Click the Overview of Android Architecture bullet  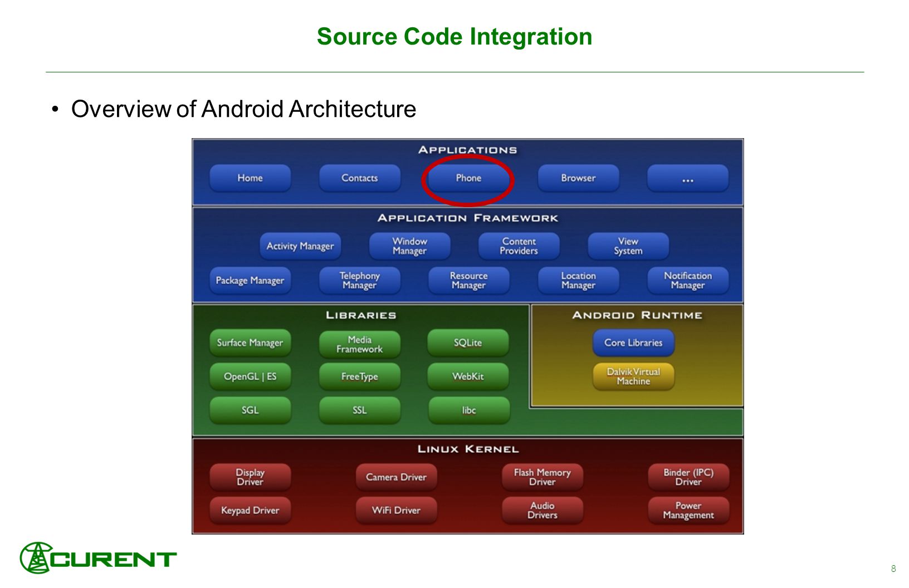click(x=243, y=109)
